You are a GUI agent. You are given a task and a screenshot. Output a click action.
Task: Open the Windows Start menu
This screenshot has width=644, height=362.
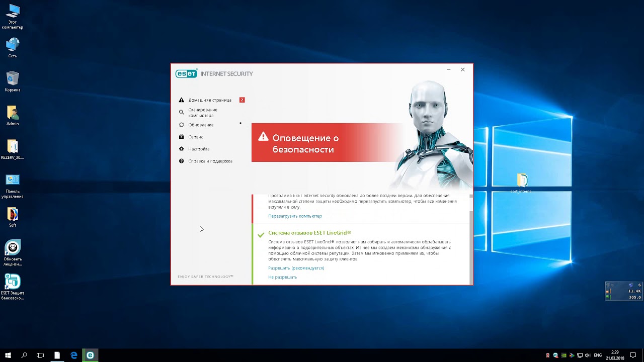[x=8, y=355]
